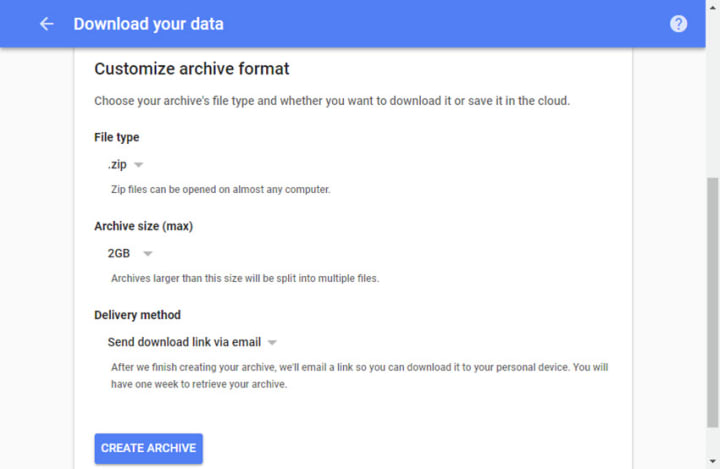Expand the .zip file type arrow
The width and height of the screenshot is (720, 469).
(139, 165)
